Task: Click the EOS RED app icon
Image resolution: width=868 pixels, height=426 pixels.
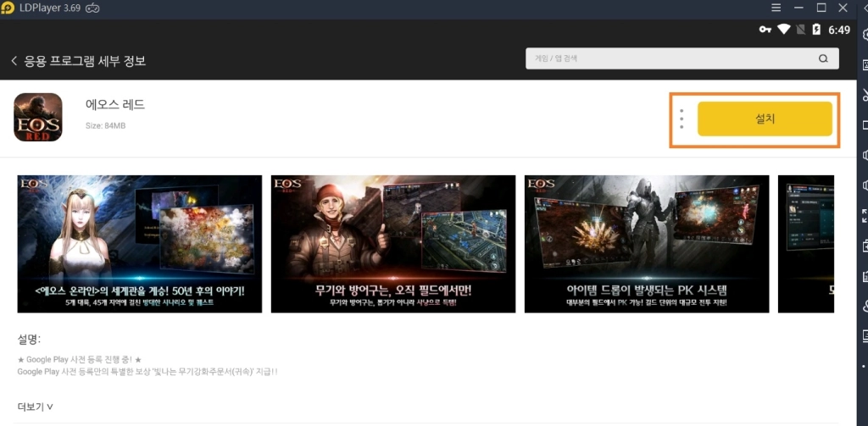Action: point(37,117)
